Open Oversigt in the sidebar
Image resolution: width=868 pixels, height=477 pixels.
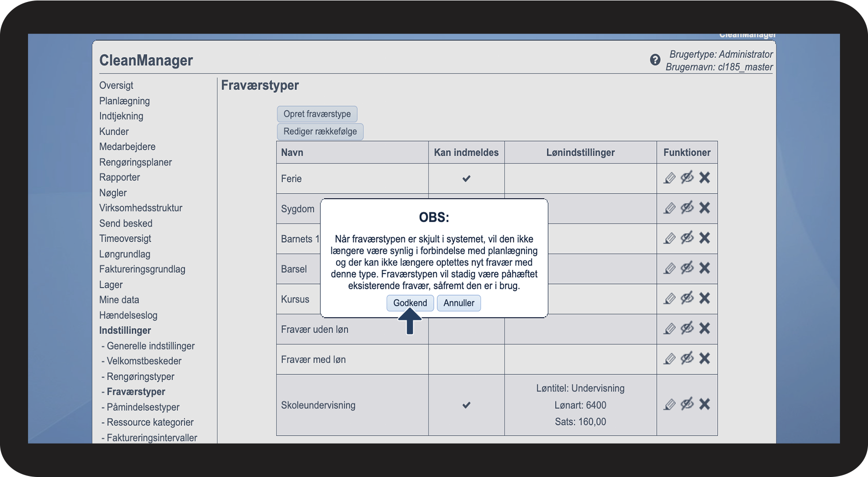click(x=116, y=85)
